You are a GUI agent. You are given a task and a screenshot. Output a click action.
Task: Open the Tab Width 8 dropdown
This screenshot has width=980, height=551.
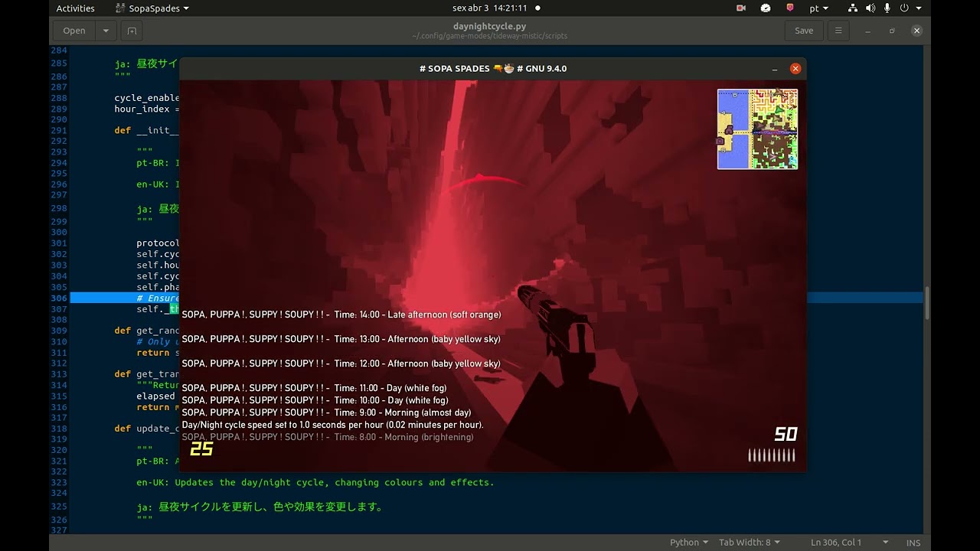click(x=749, y=542)
